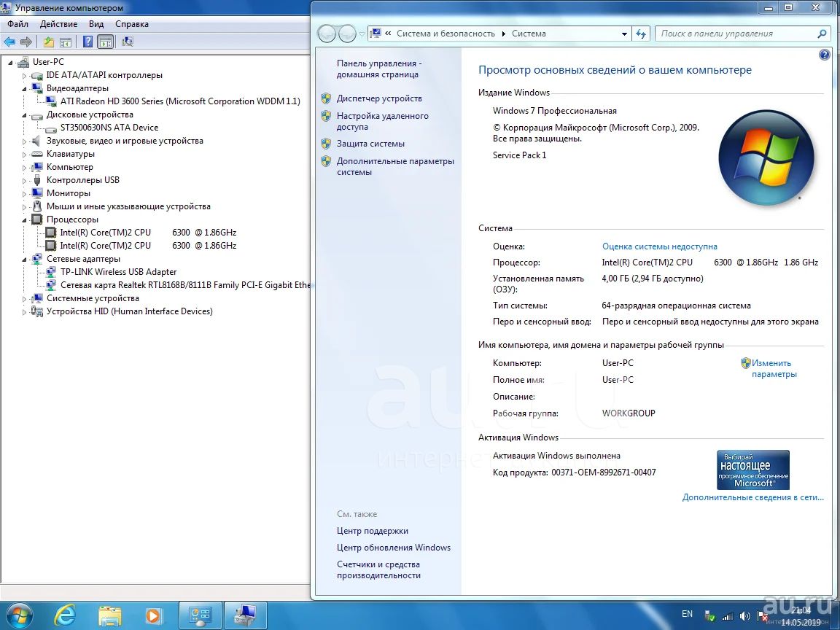Click the up-one-level folder icon in the toolbar
The image size is (840, 630).
tap(49, 42)
